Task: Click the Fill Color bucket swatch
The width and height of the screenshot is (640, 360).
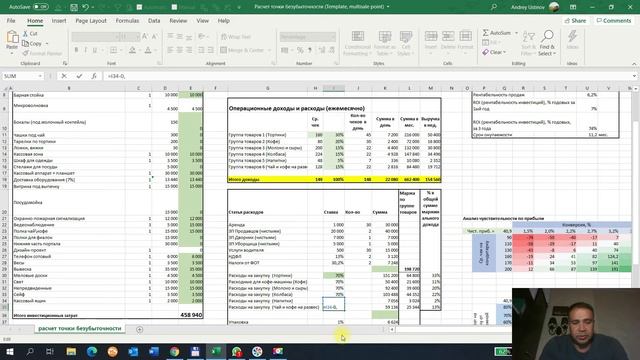Action: pos(132,50)
